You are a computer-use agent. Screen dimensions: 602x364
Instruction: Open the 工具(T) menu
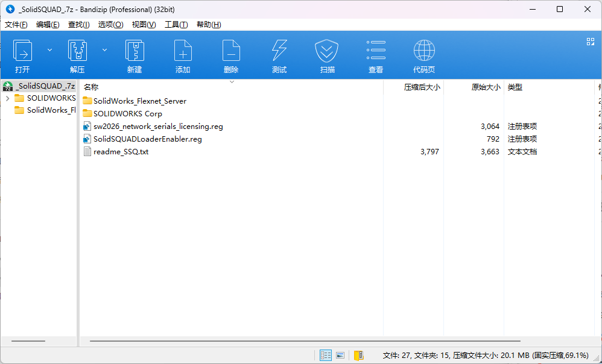pos(176,25)
